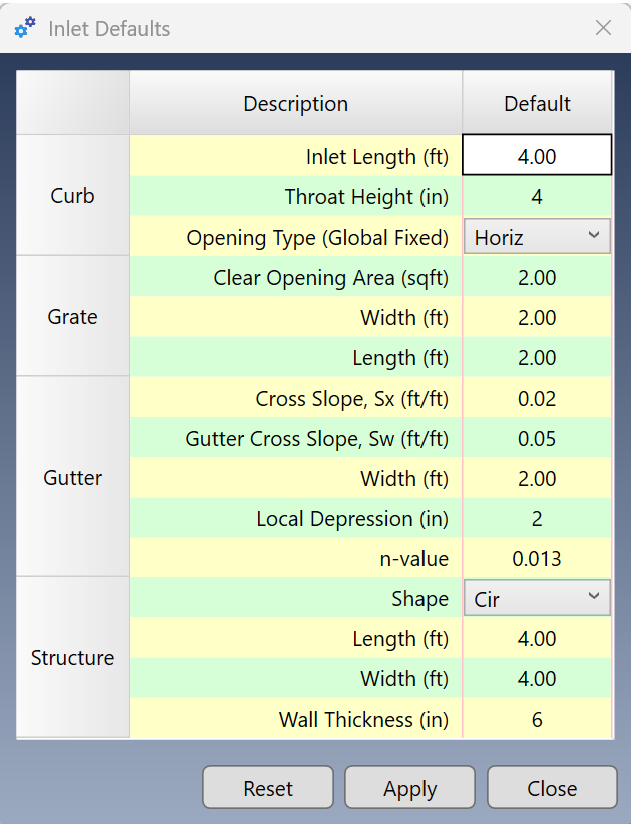
Task: Click the Apply button
Action: (410, 787)
